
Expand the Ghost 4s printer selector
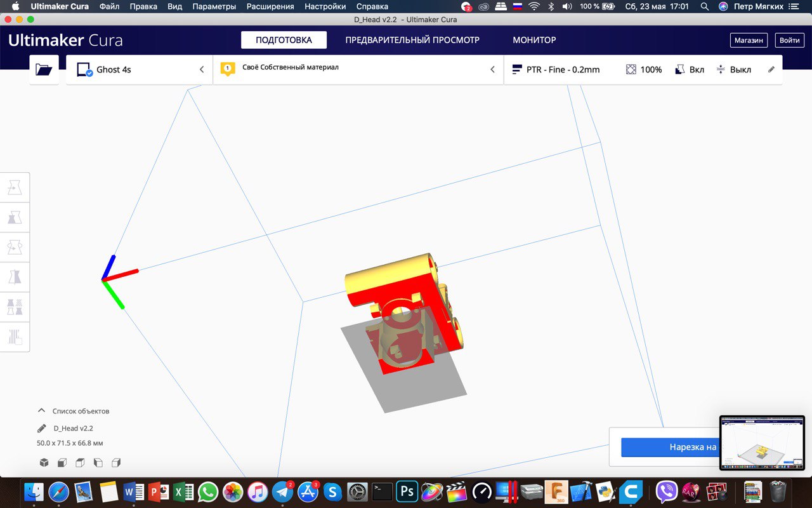139,70
